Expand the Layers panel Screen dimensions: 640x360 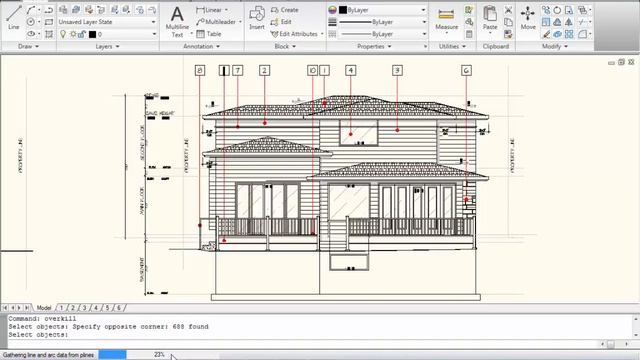pos(108,47)
